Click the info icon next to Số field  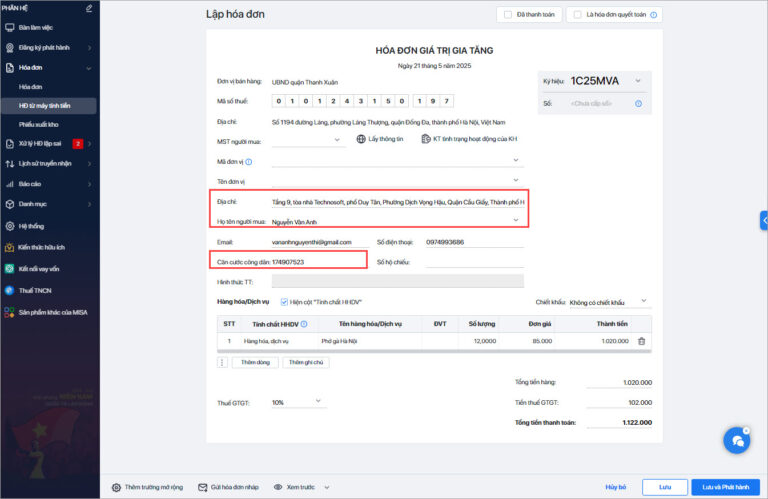click(638, 104)
